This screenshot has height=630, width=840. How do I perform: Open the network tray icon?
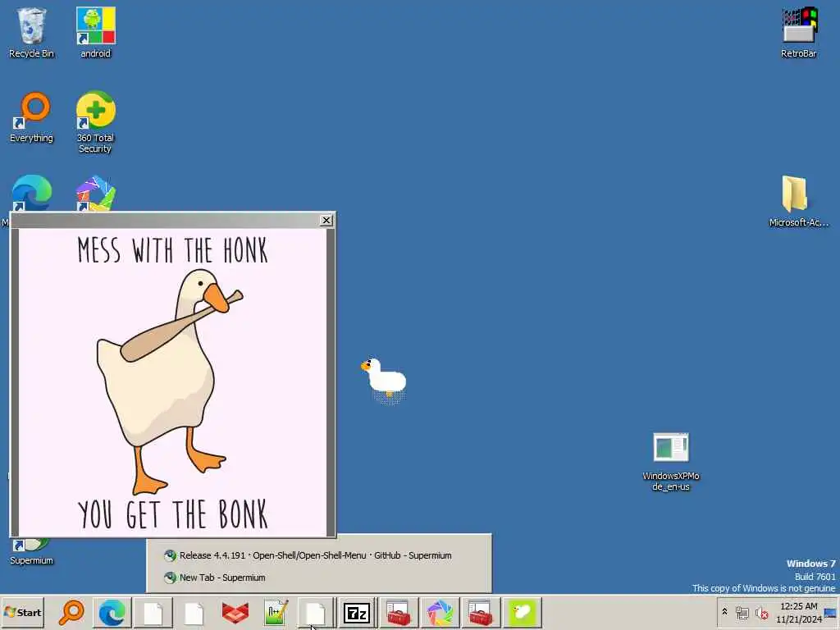click(742, 612)
